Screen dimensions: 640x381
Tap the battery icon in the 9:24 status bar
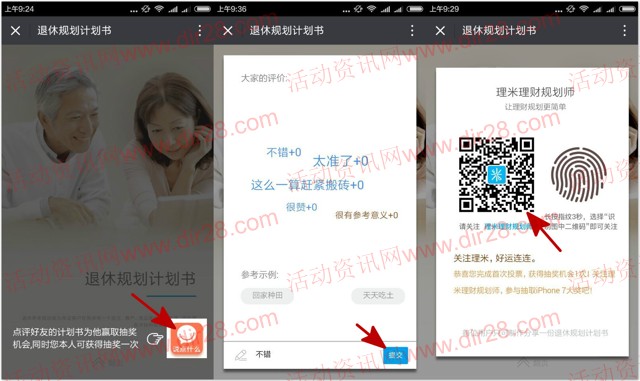pos(202,9)
